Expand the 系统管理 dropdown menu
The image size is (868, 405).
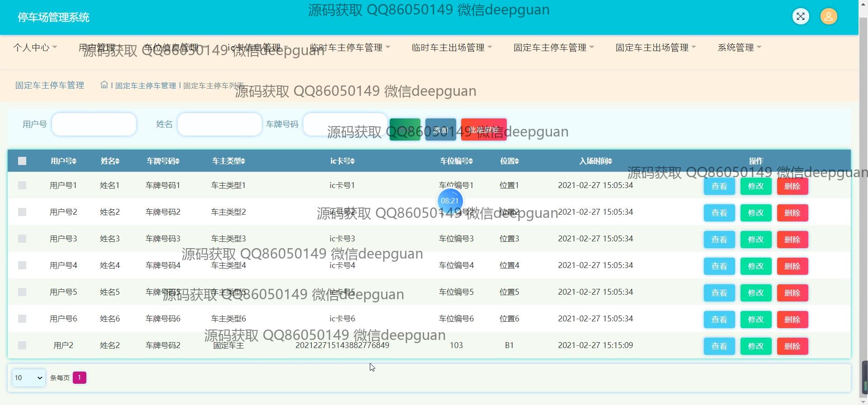pos(739,47)
